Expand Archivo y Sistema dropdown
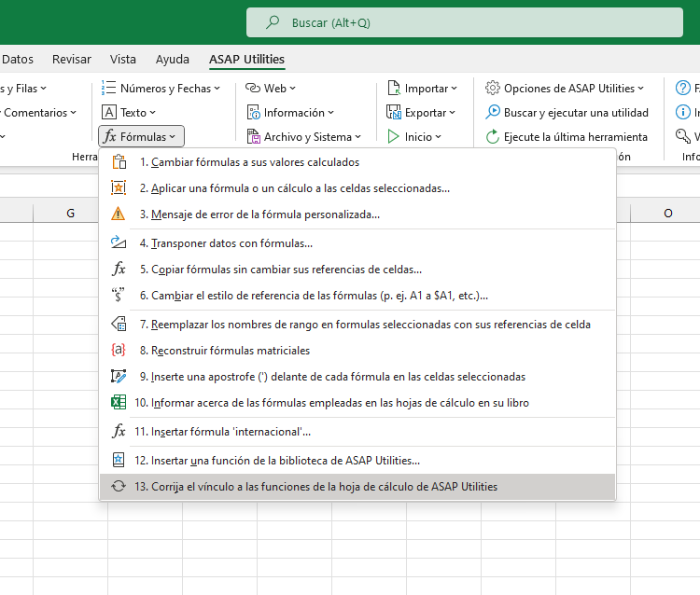The width and height of the screenshot is (700, 595). (x=358, y=137)
